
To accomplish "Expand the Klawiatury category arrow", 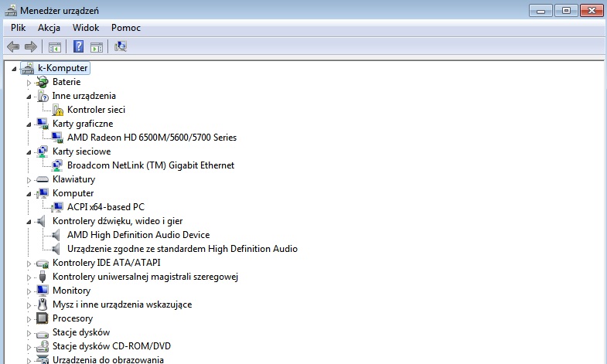I will tap(29, 180).
